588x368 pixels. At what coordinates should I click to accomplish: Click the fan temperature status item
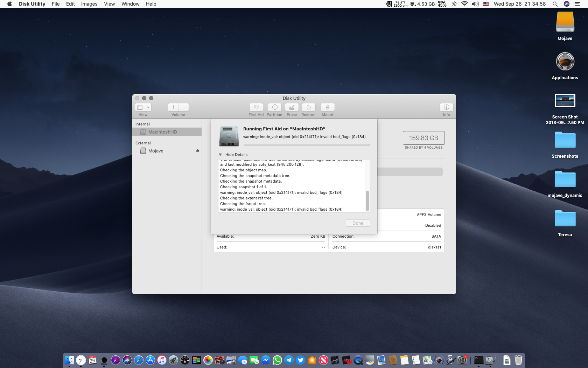397,4
